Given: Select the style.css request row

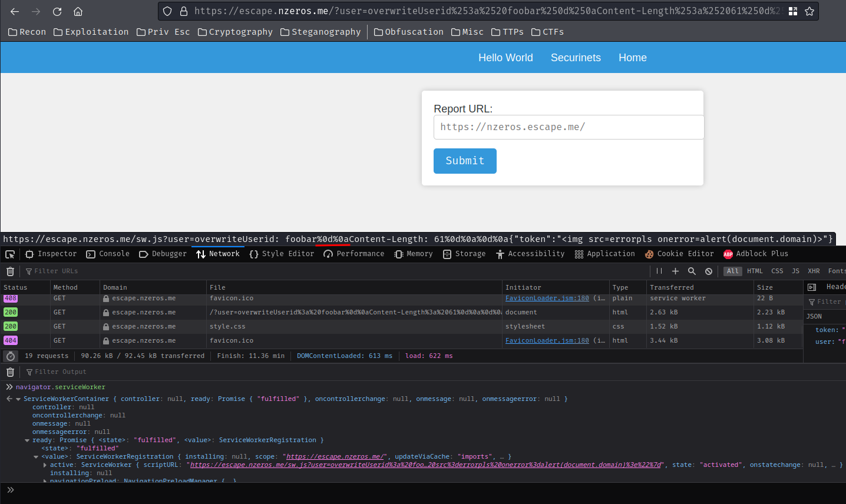Looking at the screenshot, I should pyautogui.click(x=401, y=327).
